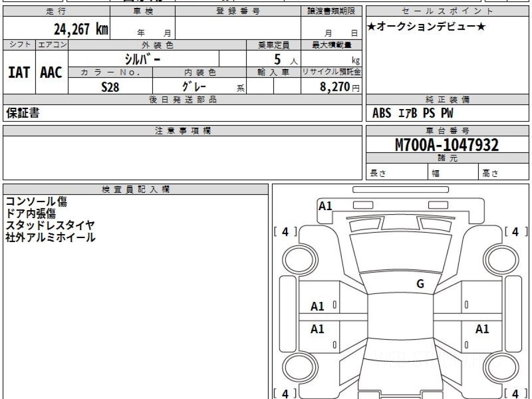Viewport: 532px width, 399px height.
Task: Click the 諸元 header
Action: pyautogui.click(x=447, y=158)
